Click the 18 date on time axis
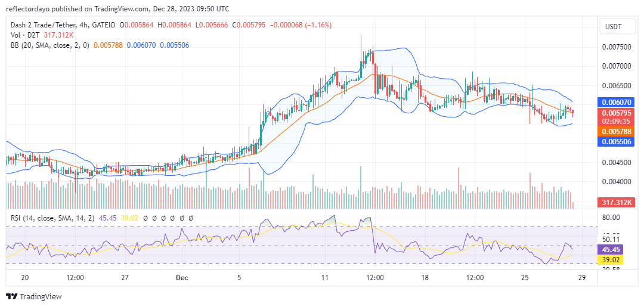Screen dimensions: 644x307 pyautogui.click(x=425, y=277)
